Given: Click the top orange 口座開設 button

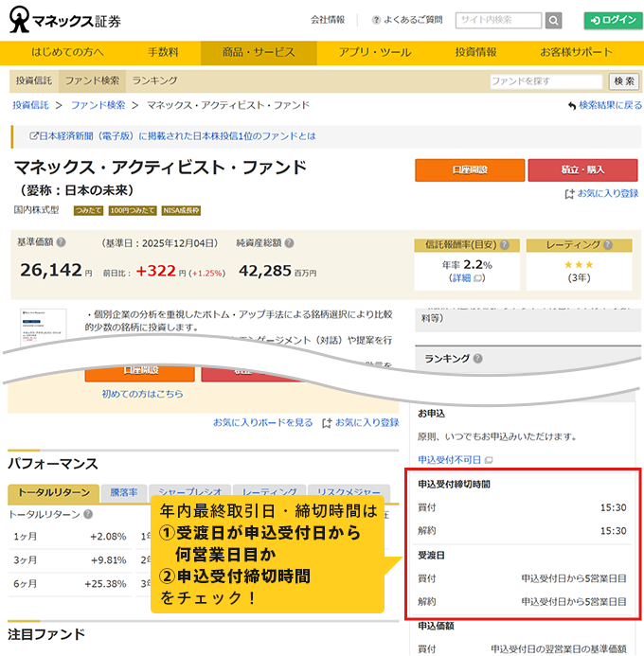Looking at the screenshot, I should tap(470, 169).
